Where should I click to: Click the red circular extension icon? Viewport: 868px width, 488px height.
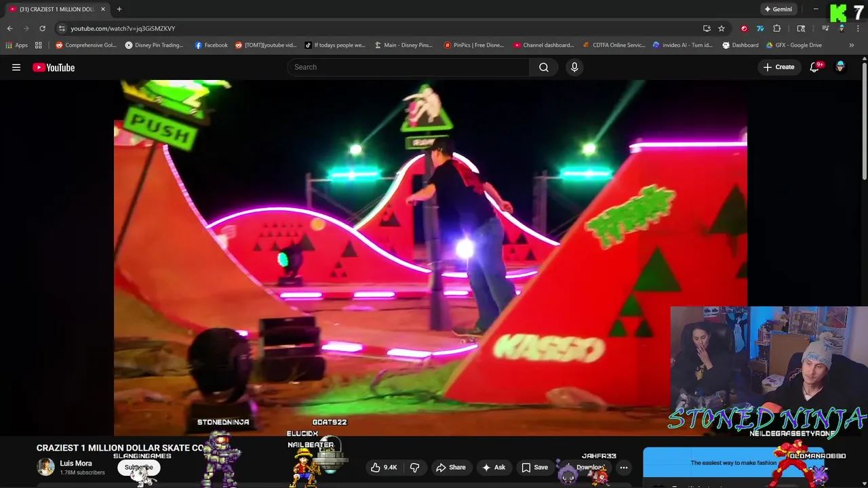click(744, 28)
